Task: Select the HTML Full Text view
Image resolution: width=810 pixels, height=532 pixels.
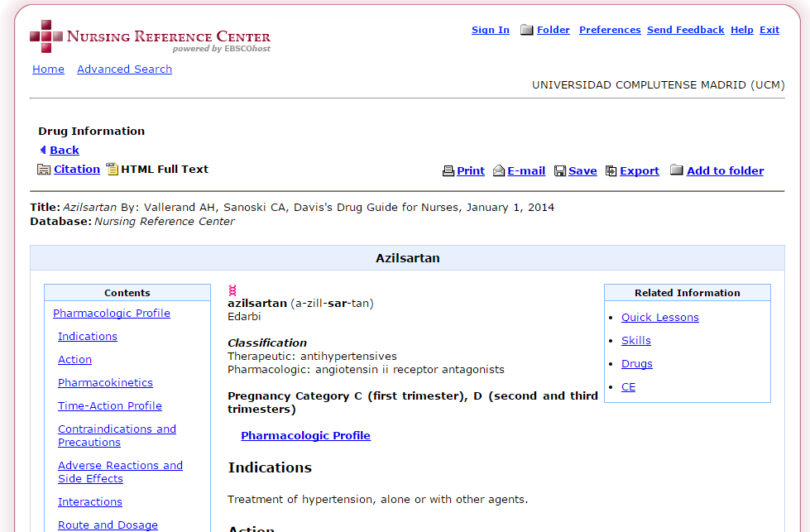Action: 165,170
